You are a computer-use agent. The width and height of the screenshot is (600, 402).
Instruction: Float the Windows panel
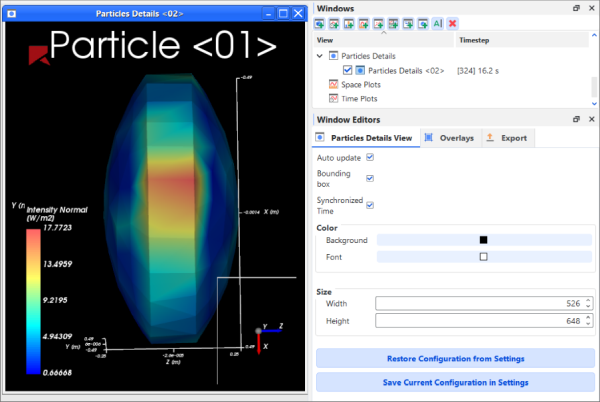coord(577,8)
